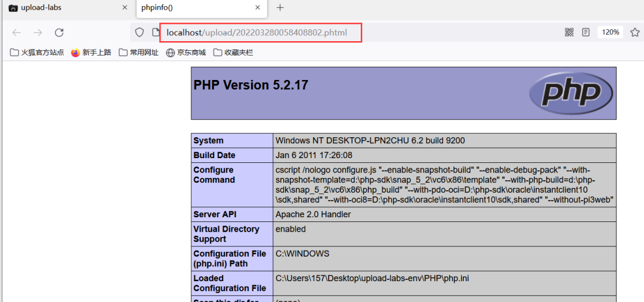Open the 火狐官方站点 bookmark folder
644x302 pixels.
[37, 53]
